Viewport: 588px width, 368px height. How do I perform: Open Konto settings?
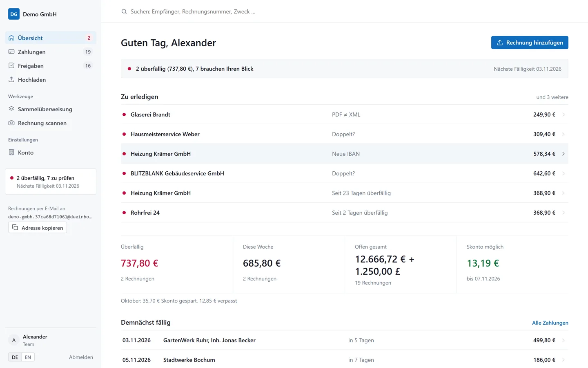point(51,153)
